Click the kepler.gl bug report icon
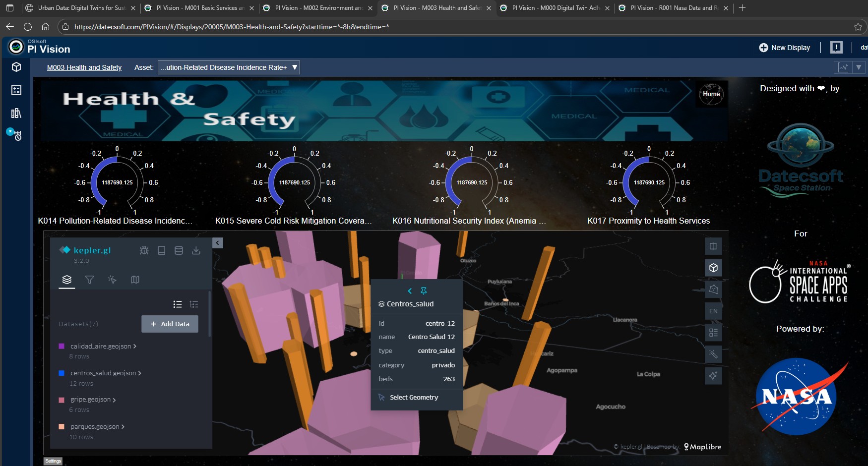The width and height of the screenshot is (868, 466). [x=144, y=251]
